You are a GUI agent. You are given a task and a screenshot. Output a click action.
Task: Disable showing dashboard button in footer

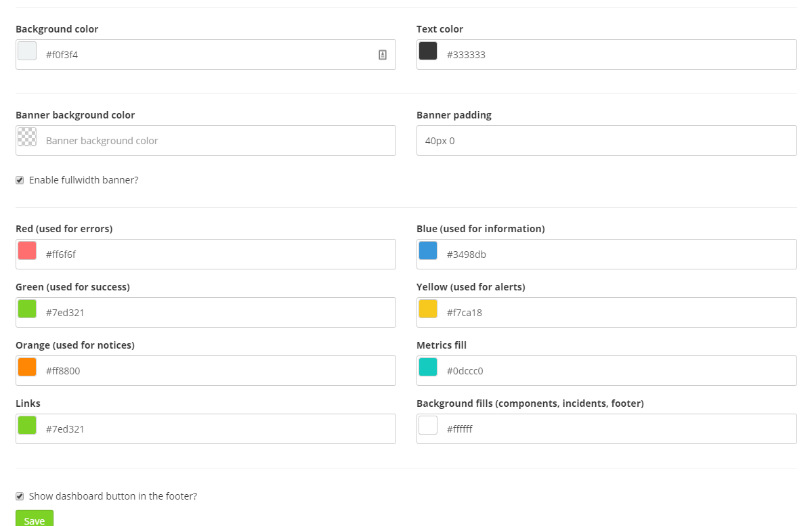pos(19,496)
